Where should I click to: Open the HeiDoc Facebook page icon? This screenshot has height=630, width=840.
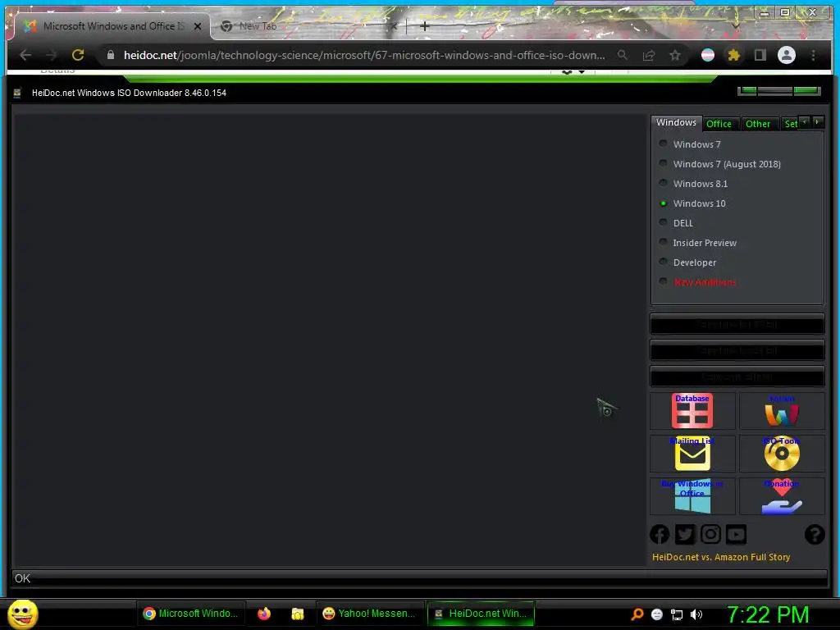pos(660,534)
